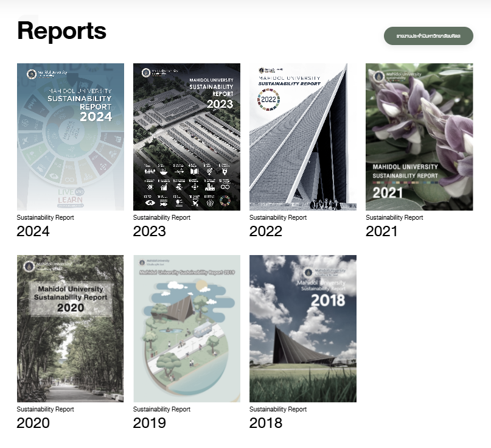Image resolution: width=491 pixels, height=448 pixels.
Task: Open the 2024 Sustainability Report cover
Action: click(x=71, y=137)
